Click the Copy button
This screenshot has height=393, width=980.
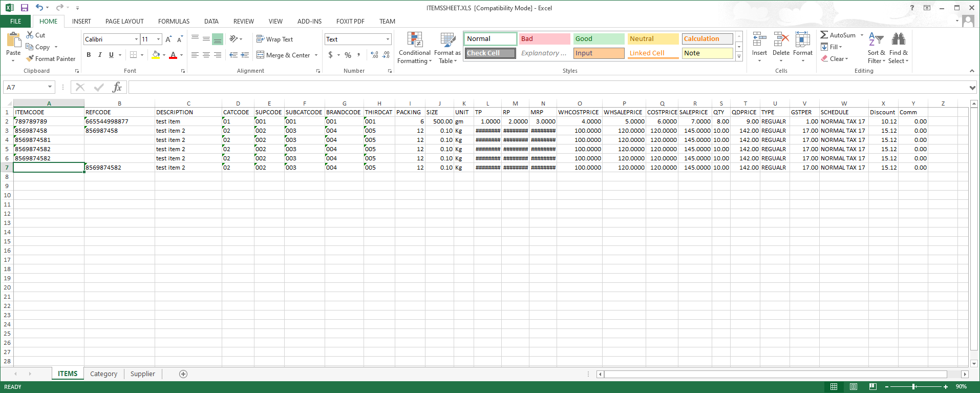click(38, 47)
